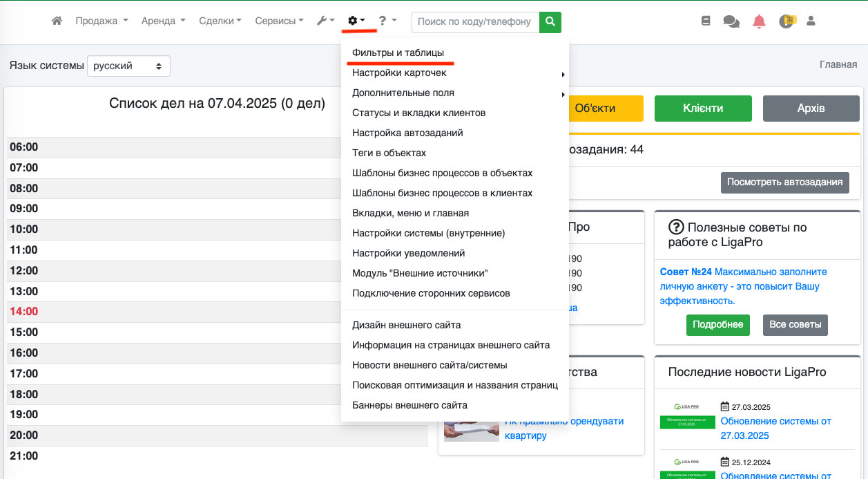Expand the Аренда dropdown menu
The image size is (868, 479).
163,21
